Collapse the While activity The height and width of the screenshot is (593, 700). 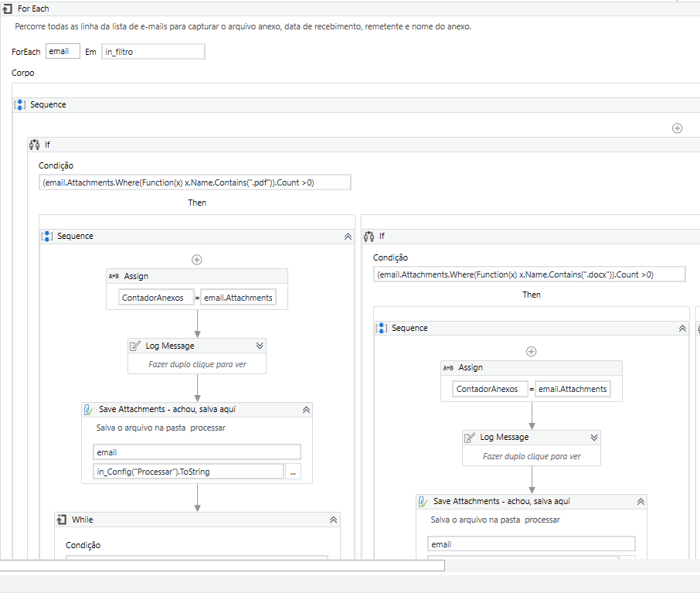pos(334,520)
